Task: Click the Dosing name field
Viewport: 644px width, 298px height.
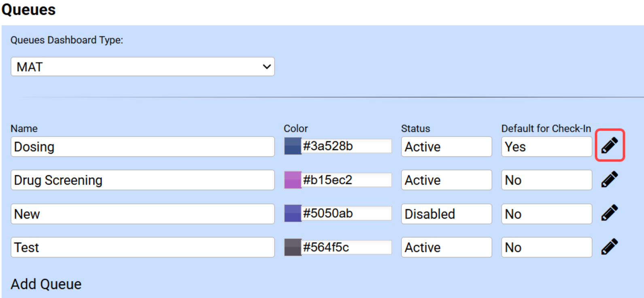Action: point(142,147)
